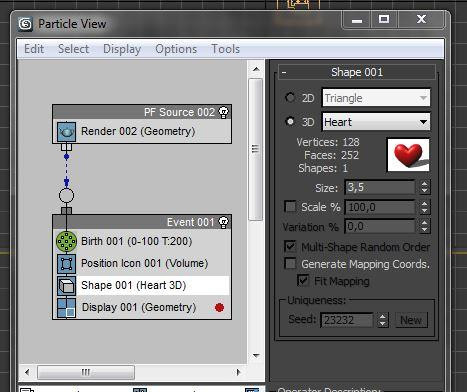This screenshot has width=467, height=392.
Task: Close the Particle View window
Action: pyautogui.click(x=421, y=19)
